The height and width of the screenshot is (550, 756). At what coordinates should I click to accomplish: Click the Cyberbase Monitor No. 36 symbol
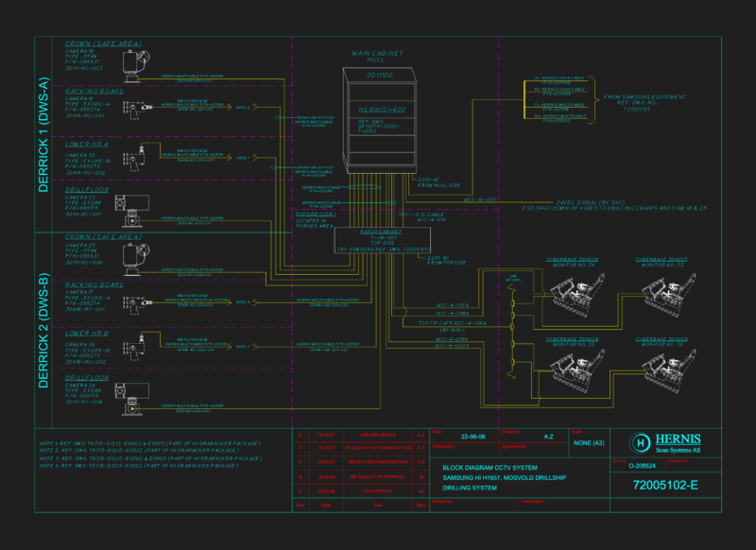click(x=669, y=370)
